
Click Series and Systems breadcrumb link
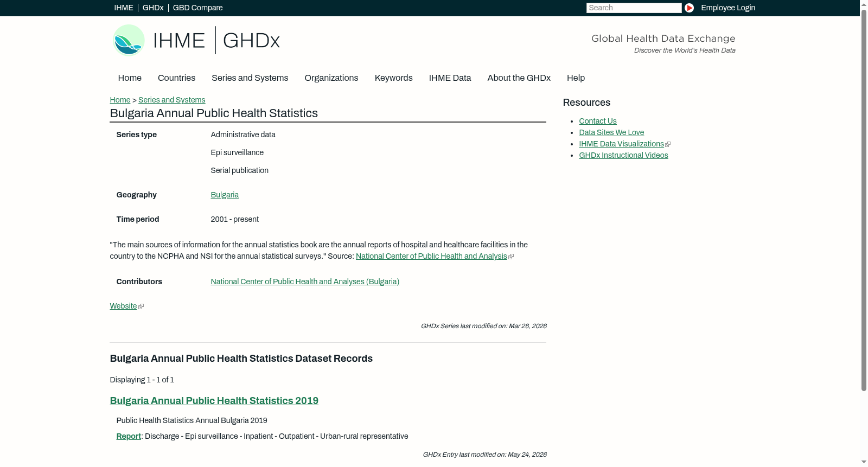click(171, 100)
